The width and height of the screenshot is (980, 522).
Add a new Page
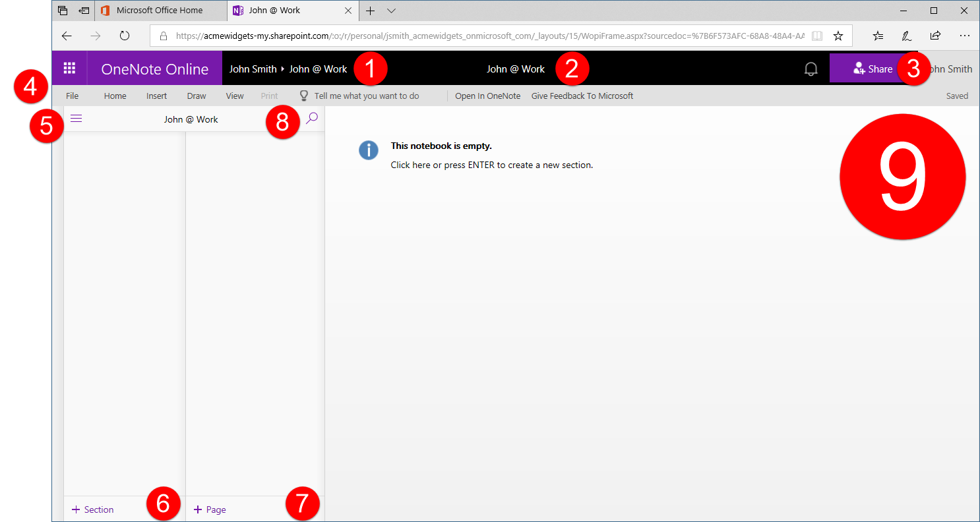point(210,509)
